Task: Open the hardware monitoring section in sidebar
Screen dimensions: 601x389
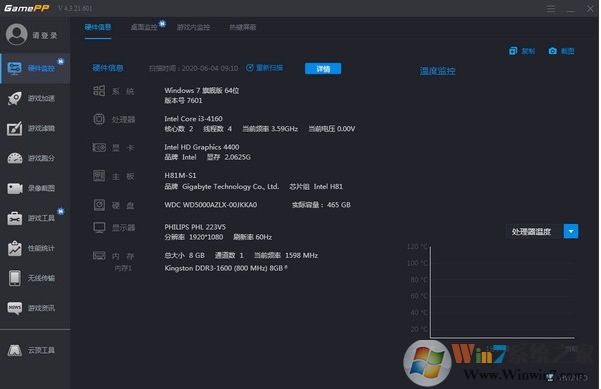Action: (x=35, y=68)
